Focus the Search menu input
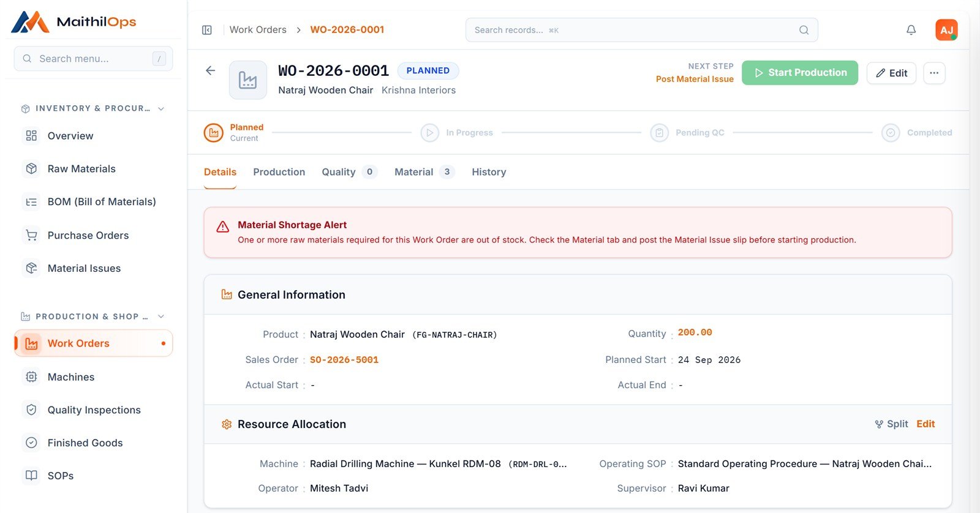Viewport: 980px width, 513px height. (93, 59)
